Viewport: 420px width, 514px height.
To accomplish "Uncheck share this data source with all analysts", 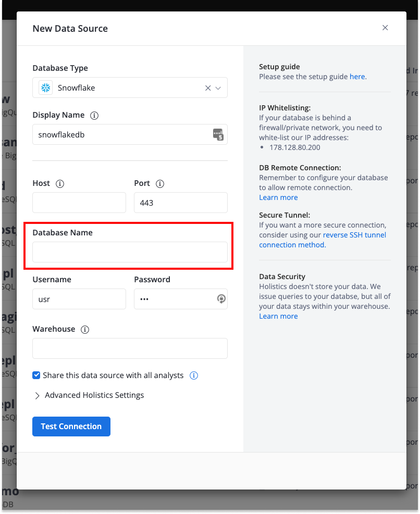I will click(36, 375).
